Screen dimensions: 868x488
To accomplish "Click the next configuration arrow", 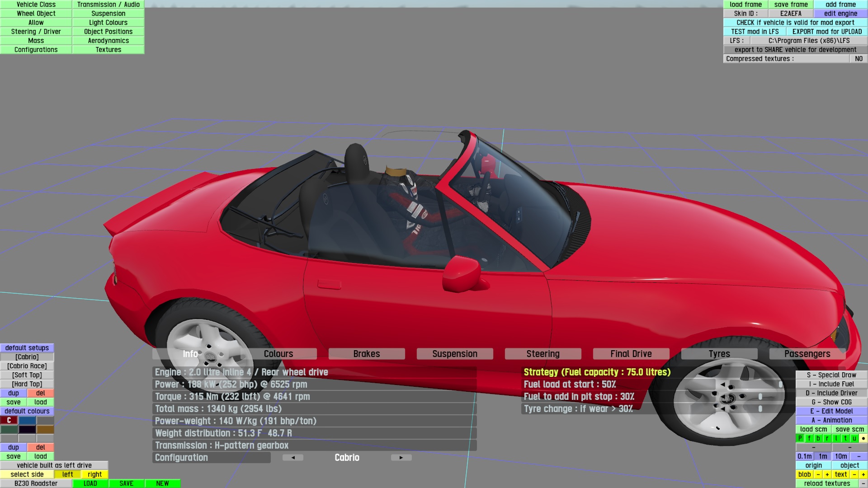I will 401,458.
